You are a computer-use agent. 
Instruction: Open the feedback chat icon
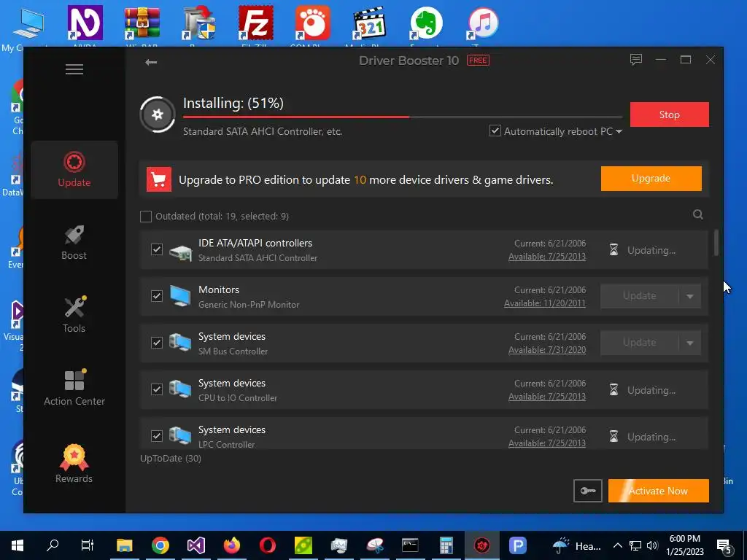tap(636, 60)
